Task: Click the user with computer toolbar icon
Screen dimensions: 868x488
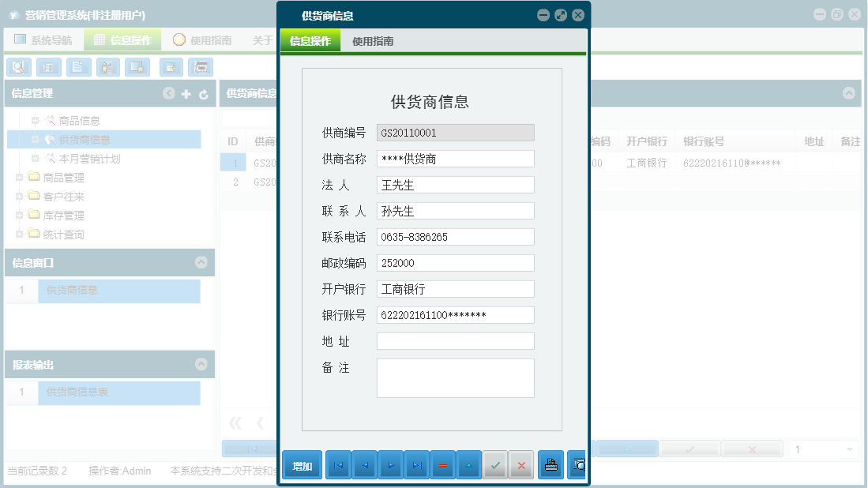Action: [108, 67]
